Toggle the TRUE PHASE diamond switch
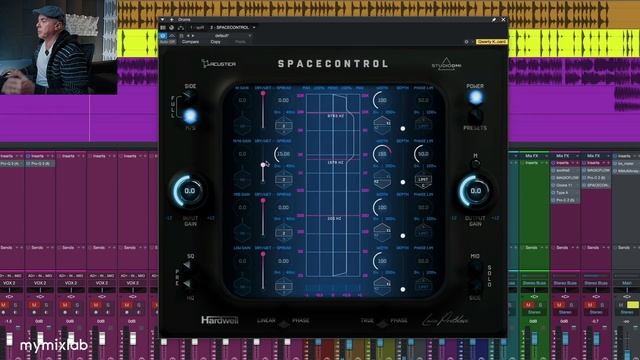 click(x=382, y=324)
